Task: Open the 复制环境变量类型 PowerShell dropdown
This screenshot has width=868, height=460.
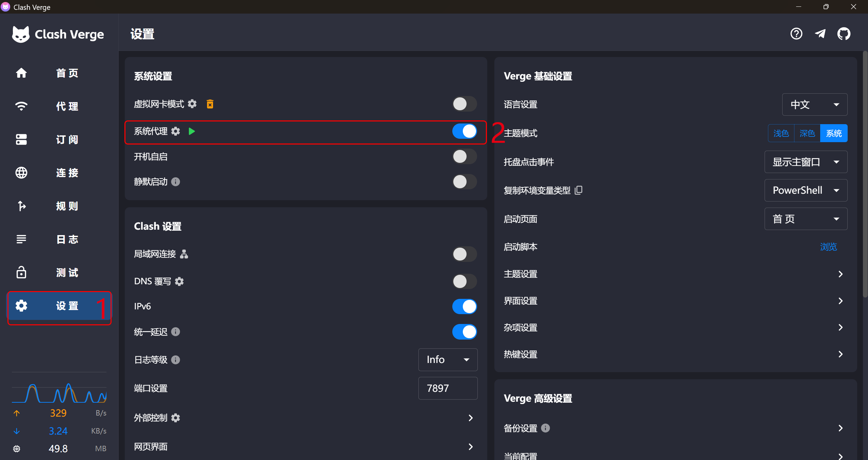Action: tap(806, 190)
